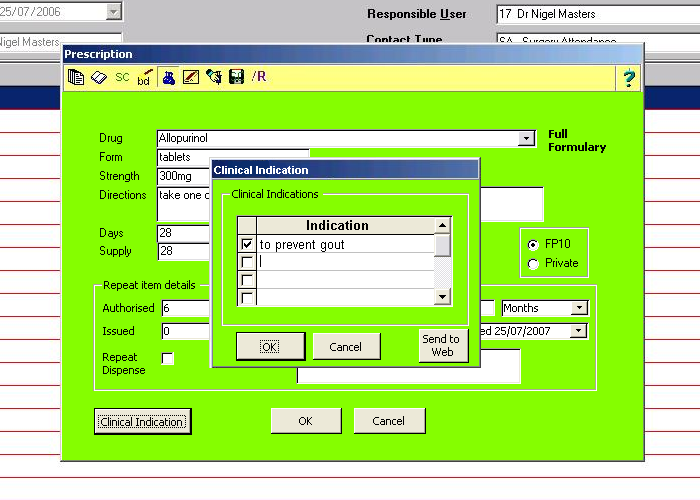
Task: Click the Full Formulary label
Action: click(577, 141)
